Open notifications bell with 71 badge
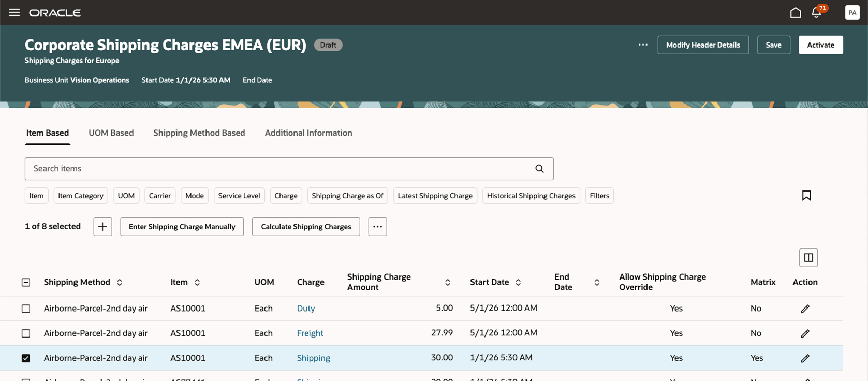The height and width of the screenshot is (381, 868). 817,12
